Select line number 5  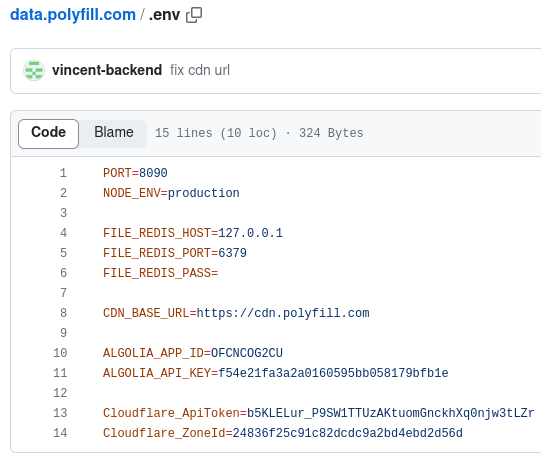click(63, 253)
